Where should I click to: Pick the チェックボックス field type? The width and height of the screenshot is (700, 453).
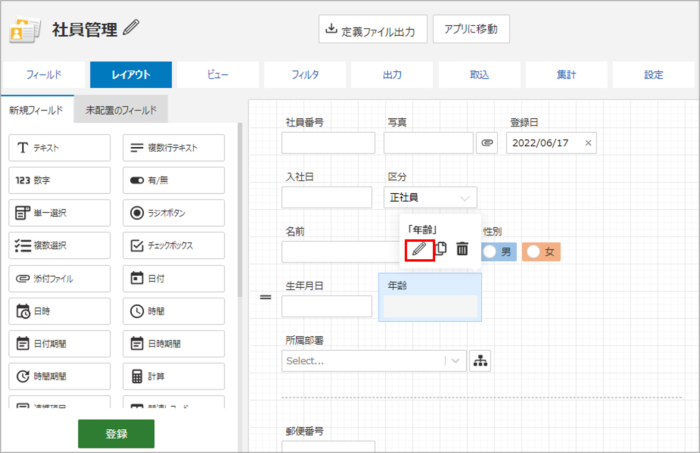click(x=174, y=245)
